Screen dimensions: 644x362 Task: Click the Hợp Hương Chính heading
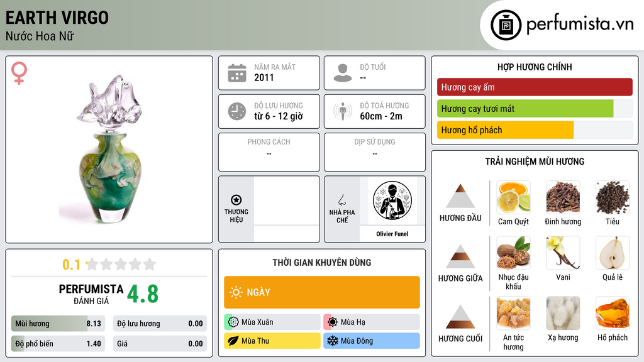tap(535, 67)
